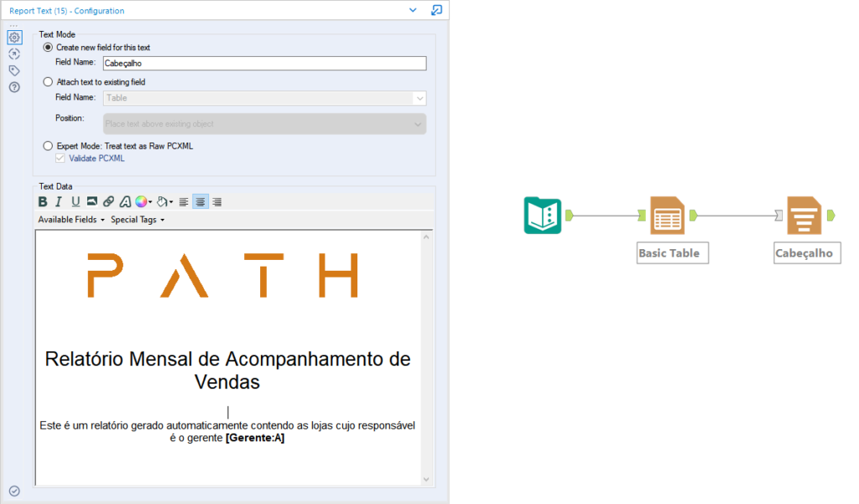Click the 'Report Text (15) - Configuration' title
This screenshot has width=859, height=504.
[x=67, y=10]
